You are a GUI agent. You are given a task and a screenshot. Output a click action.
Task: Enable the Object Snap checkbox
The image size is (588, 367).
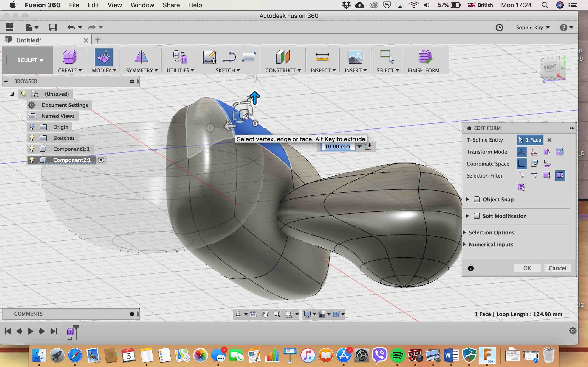point(477,199)
